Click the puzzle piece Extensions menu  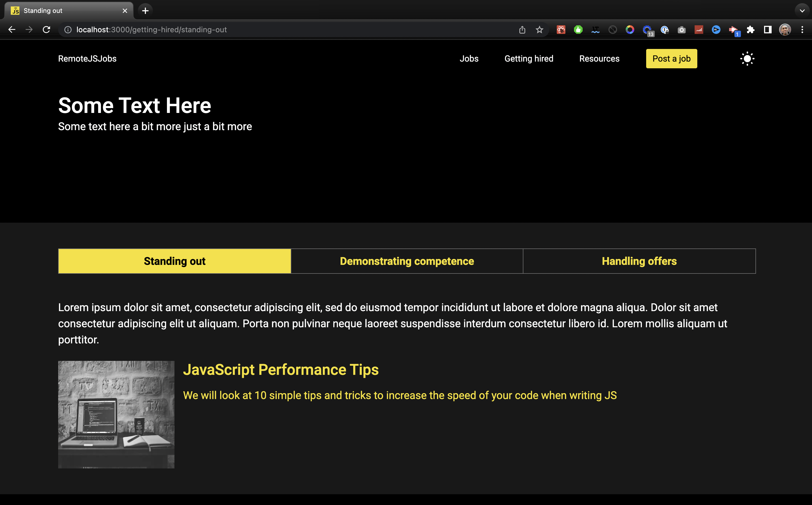(751, 30)
